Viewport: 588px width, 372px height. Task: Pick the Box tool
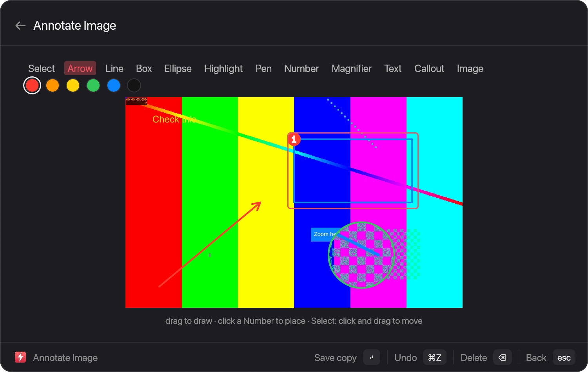[144, 69]
